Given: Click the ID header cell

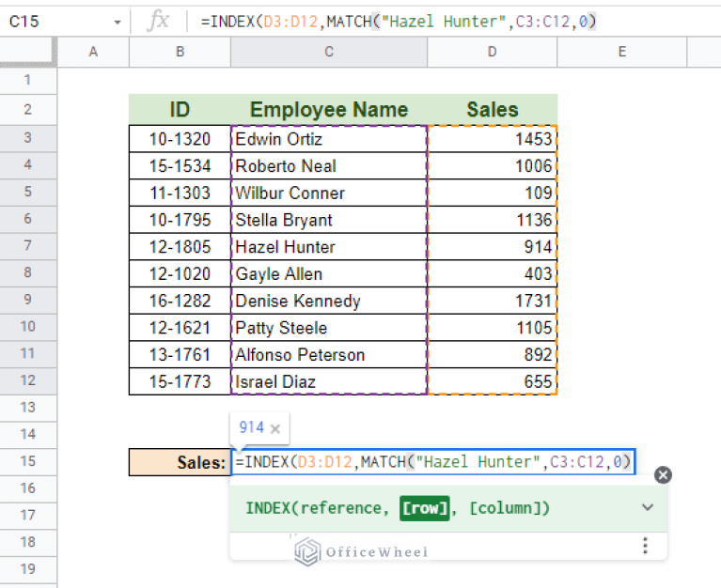Looking at the screenshot, I should coord(180,109).
